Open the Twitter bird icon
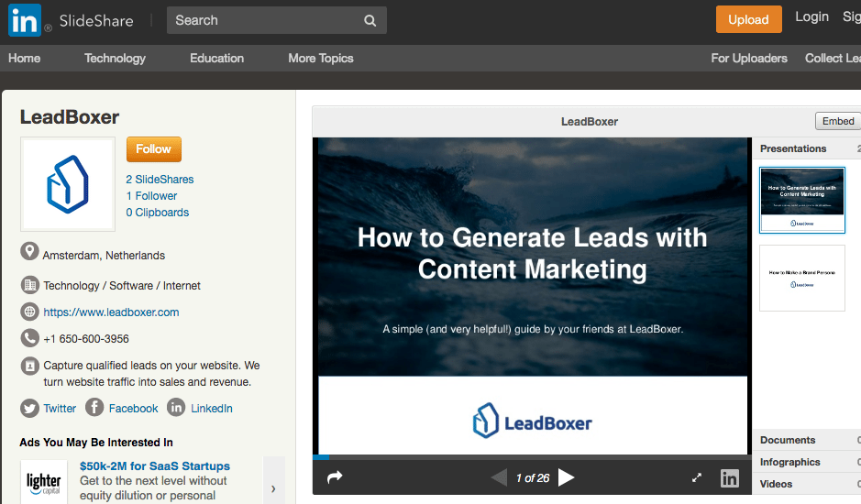 (x=29, y=409)
